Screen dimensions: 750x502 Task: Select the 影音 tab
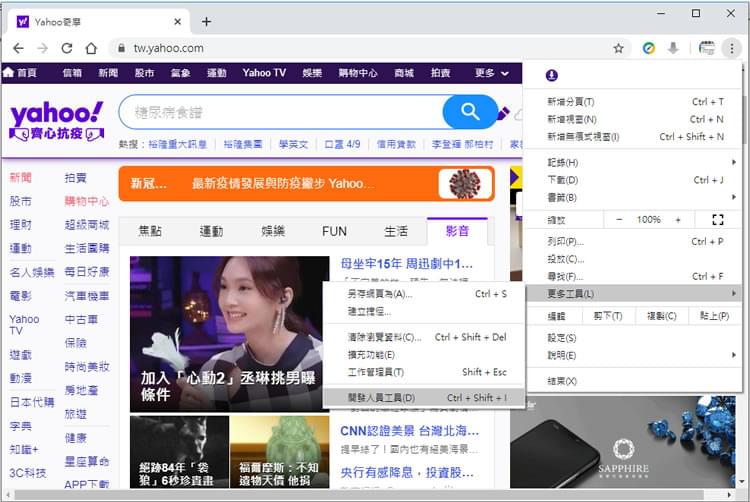(457, 231)
